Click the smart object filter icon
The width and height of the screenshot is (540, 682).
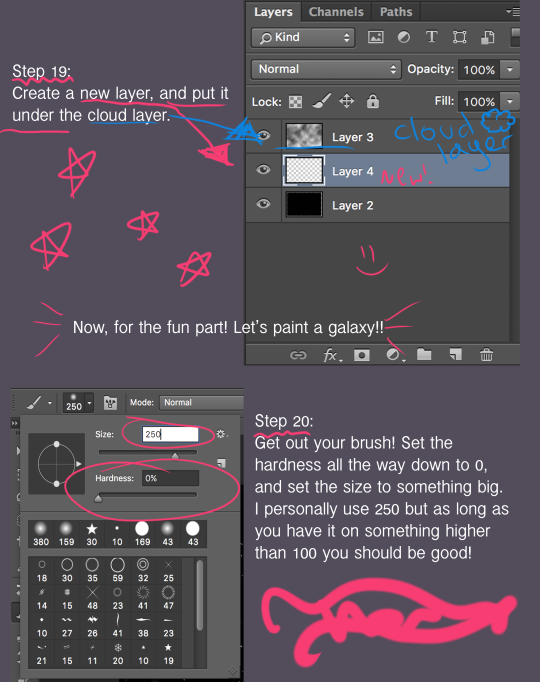[487, 37]
